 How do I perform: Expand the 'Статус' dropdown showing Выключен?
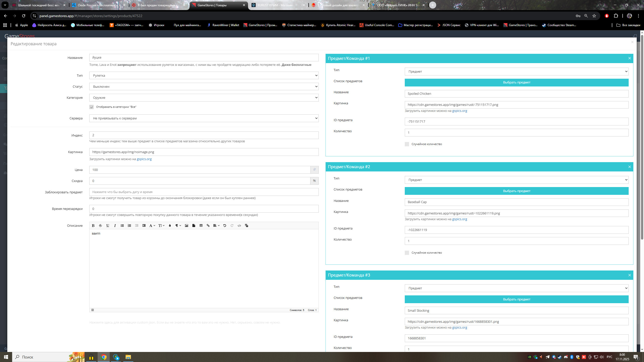(204, 86)
